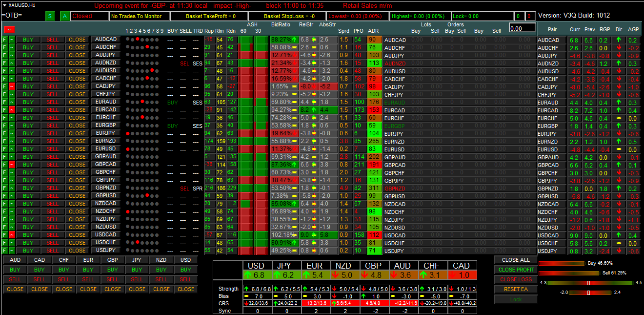Click CLOSE under the CHF basket button
The image size is (644, 315).
(x=64, y=289)
